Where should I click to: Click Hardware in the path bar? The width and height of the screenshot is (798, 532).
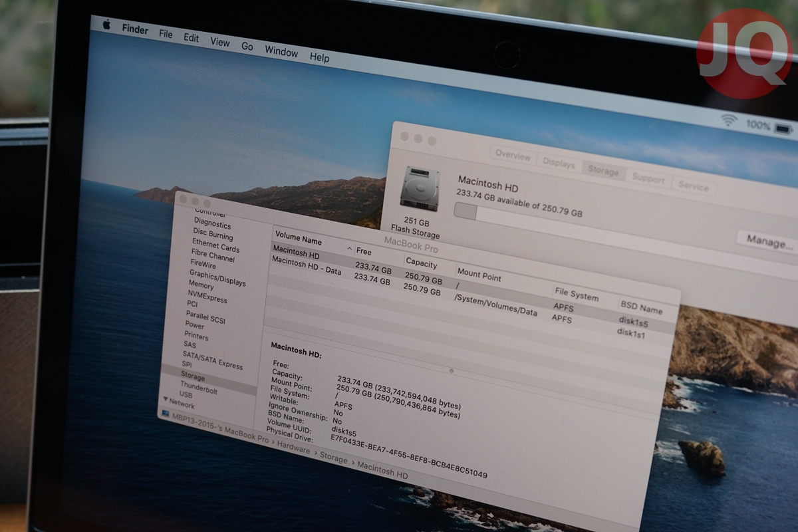(294, 446)
